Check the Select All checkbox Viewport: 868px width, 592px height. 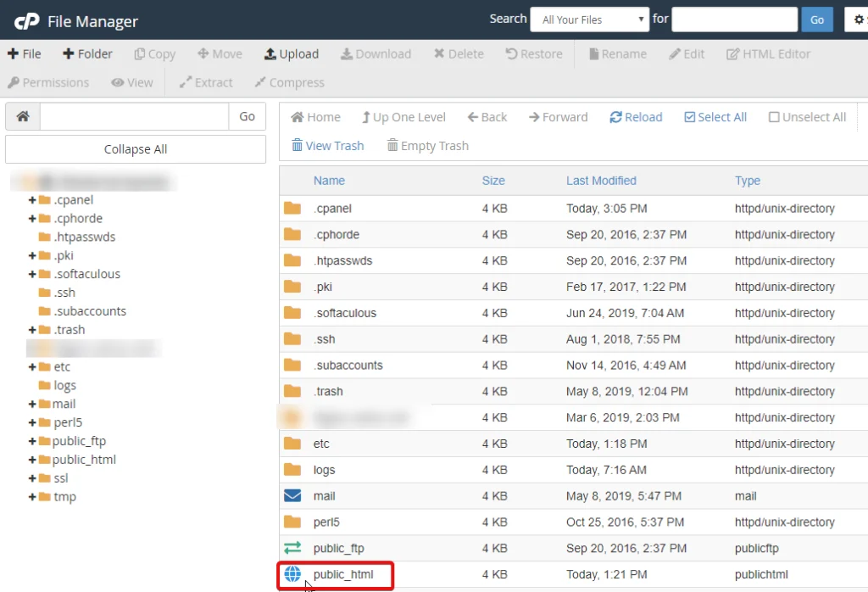(x=689, y=117)
